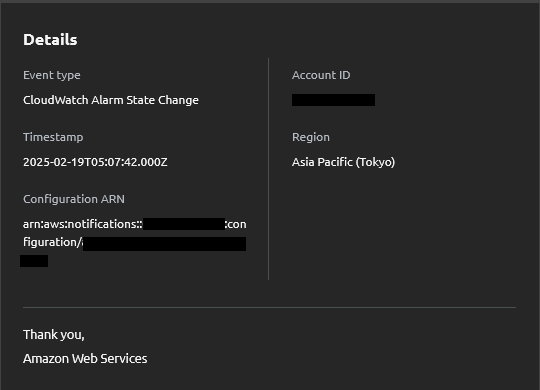Click the CloudWatch Alarm State Change value
This screenshot has height=390, width=540.
click(x=111, y=100)
